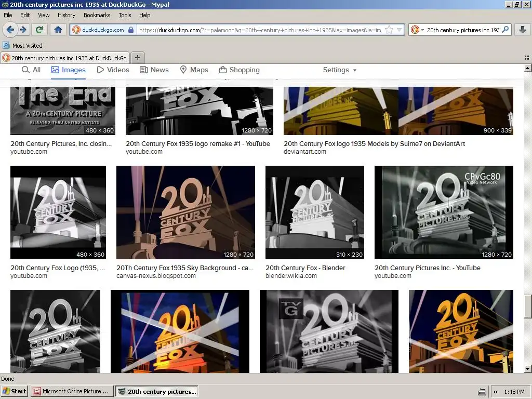Screen dimensions: 532x399
Task: Open the Home page icon
Action: [x=58, y=30]
